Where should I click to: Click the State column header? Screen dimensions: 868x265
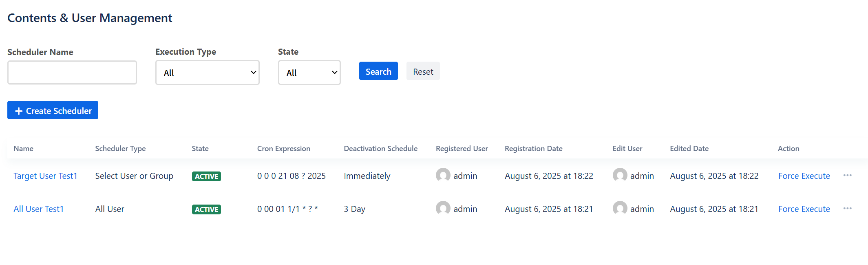200,149
